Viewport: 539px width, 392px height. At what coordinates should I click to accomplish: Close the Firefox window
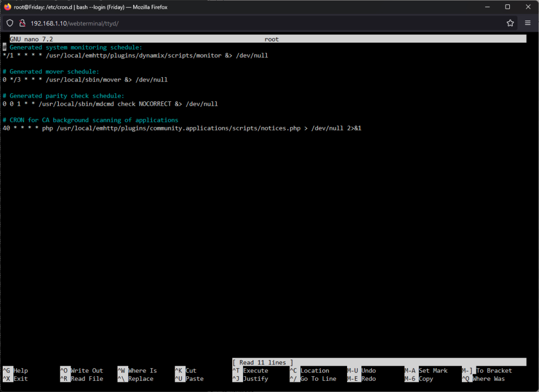click(528, 7)
